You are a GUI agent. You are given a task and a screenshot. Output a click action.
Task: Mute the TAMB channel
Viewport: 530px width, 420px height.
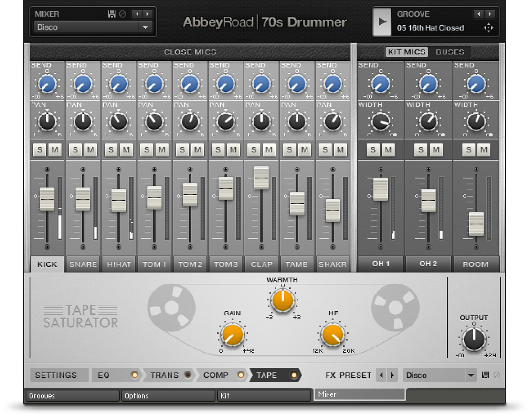pyautogui.click(x=305, y=150)
